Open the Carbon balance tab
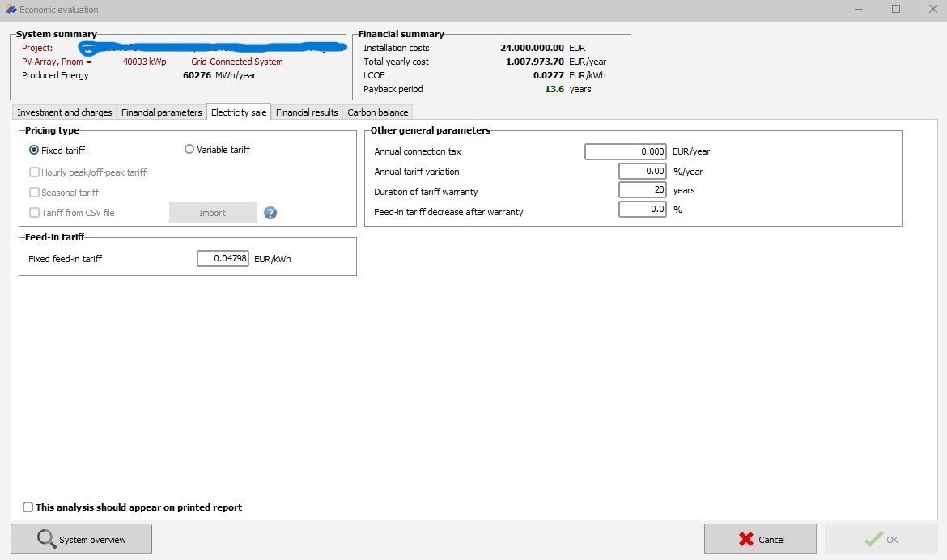The image size is (947, 560). [x=378, y=112]
